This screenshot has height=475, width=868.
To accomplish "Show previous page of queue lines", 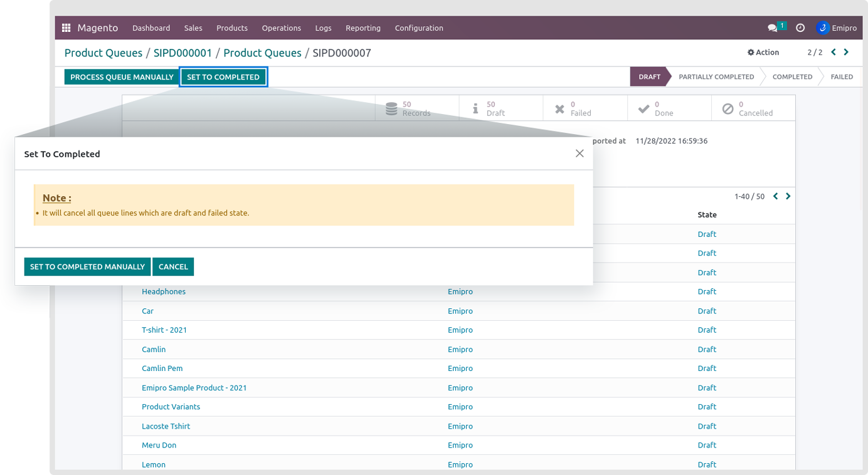I will click(776, 196).
